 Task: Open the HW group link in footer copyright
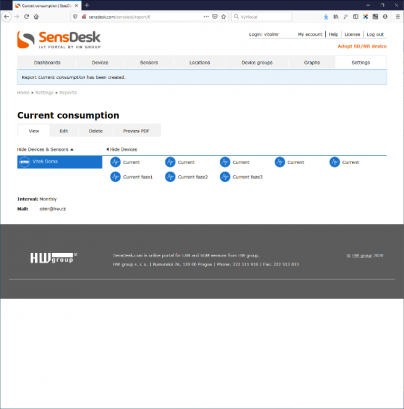[x=362, y=256]
